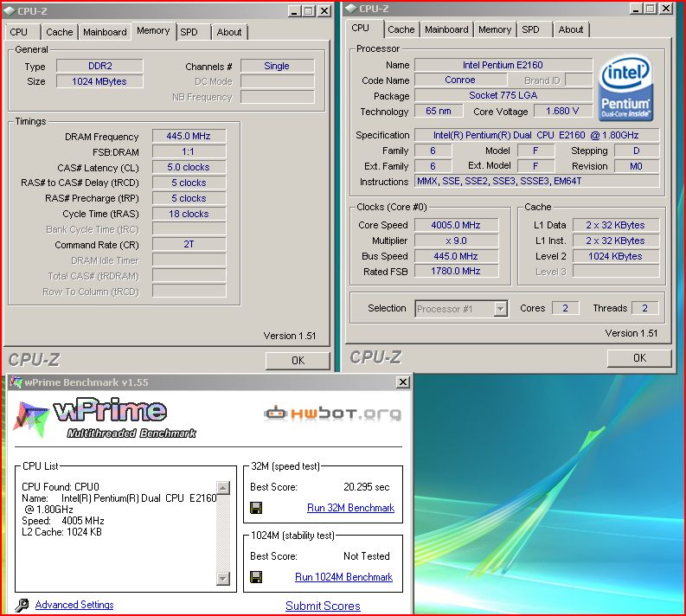
Task: Click the Instructions MMX, SSE field
Action: pyautogui.click(x=537, y=181)
